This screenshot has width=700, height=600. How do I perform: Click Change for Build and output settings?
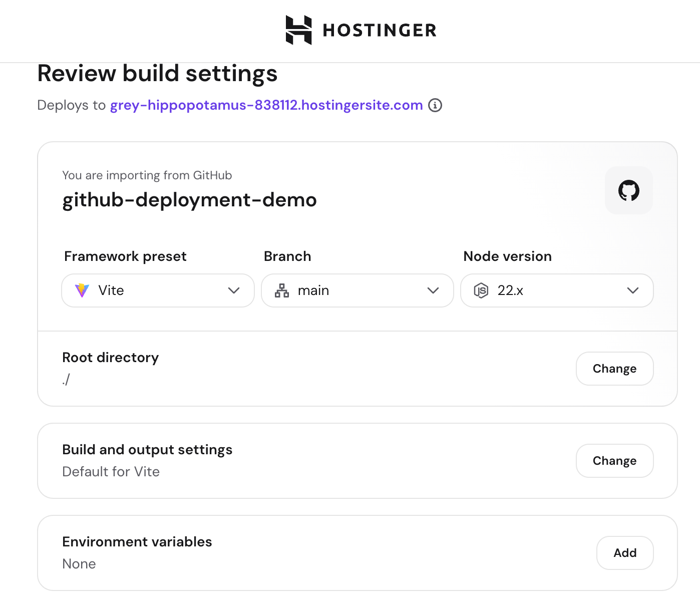pyautogui.click(x=615, y=461)
